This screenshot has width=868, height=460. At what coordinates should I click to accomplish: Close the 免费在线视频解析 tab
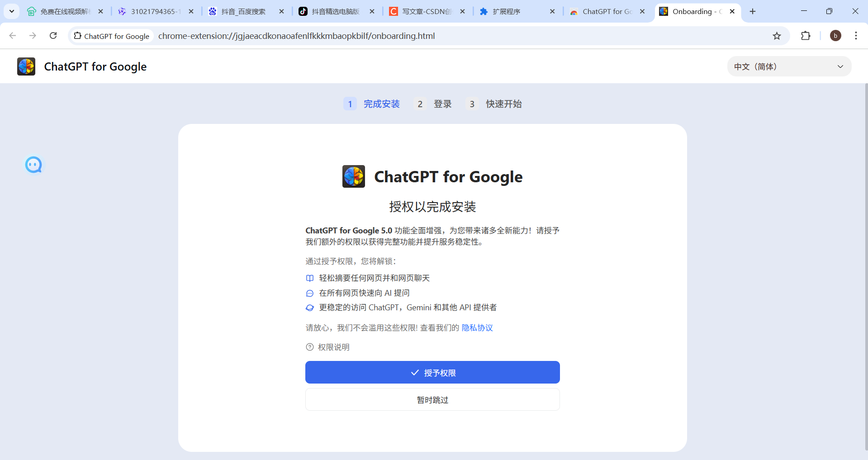click(101, 11)
